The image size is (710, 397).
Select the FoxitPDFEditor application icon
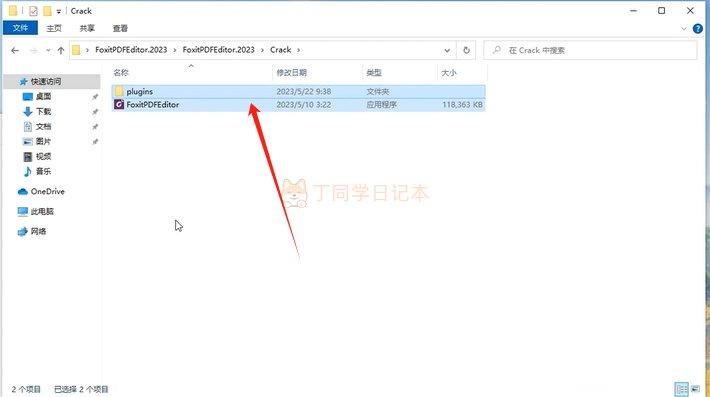click(x=119, y=105)
